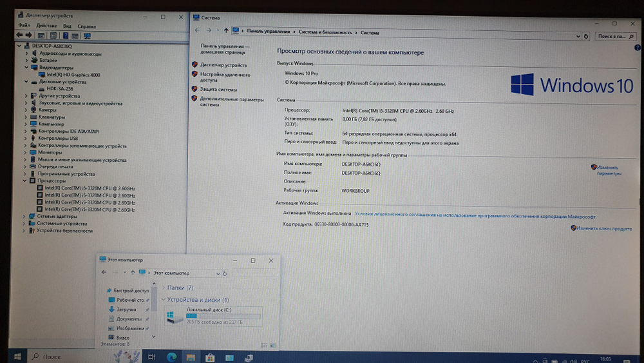
Task: Collapse the DESKTOP-A6KCI6Q root node
Action: coord(19,46)
